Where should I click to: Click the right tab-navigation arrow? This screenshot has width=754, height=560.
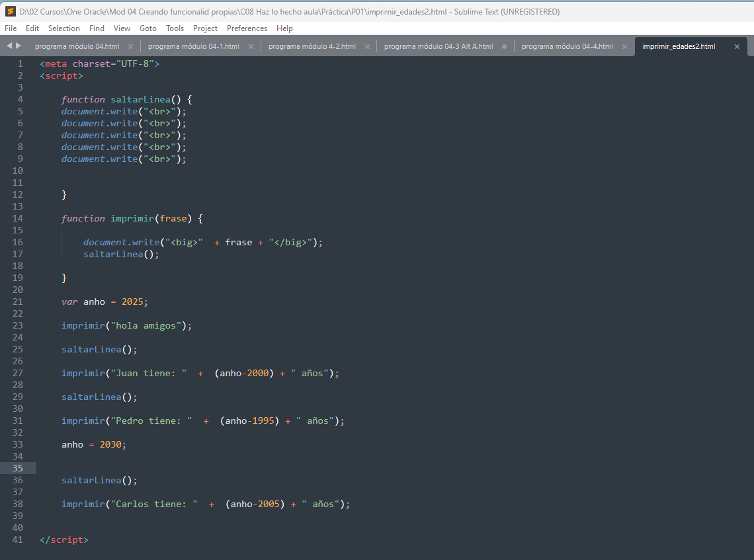click(x=19, y=46)
